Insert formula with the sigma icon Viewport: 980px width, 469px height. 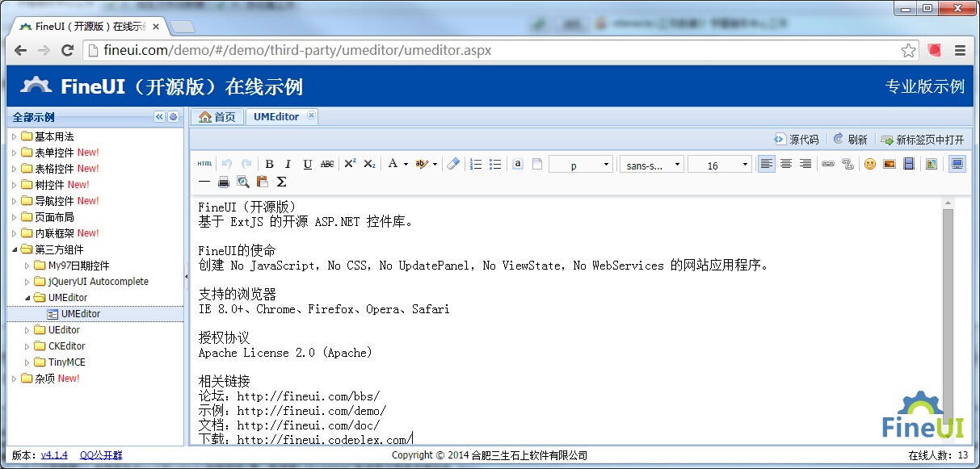click(x=281, y=182)
